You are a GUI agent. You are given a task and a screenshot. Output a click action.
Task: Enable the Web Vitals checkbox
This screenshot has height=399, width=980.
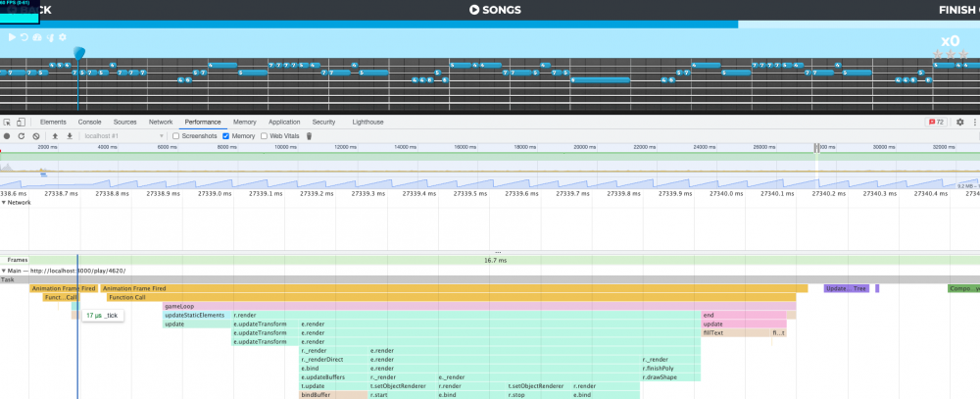pyautogui.click(x=264, y=135)
